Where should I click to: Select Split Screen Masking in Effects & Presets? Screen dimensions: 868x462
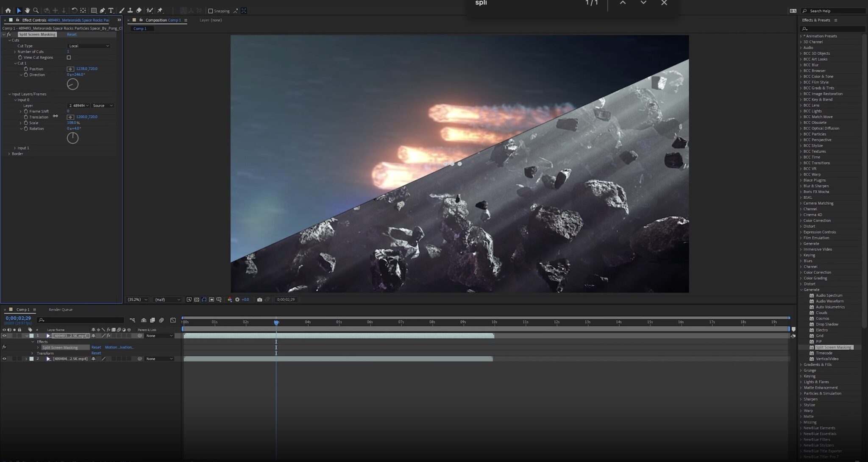pos(833,347)
